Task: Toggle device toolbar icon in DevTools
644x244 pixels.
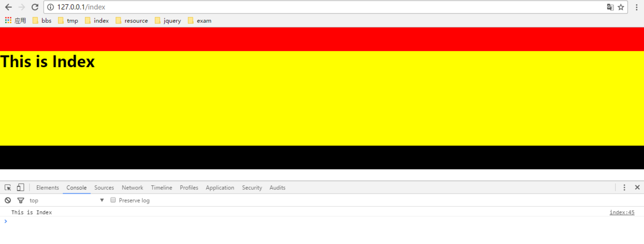Action: coord(20,187)
